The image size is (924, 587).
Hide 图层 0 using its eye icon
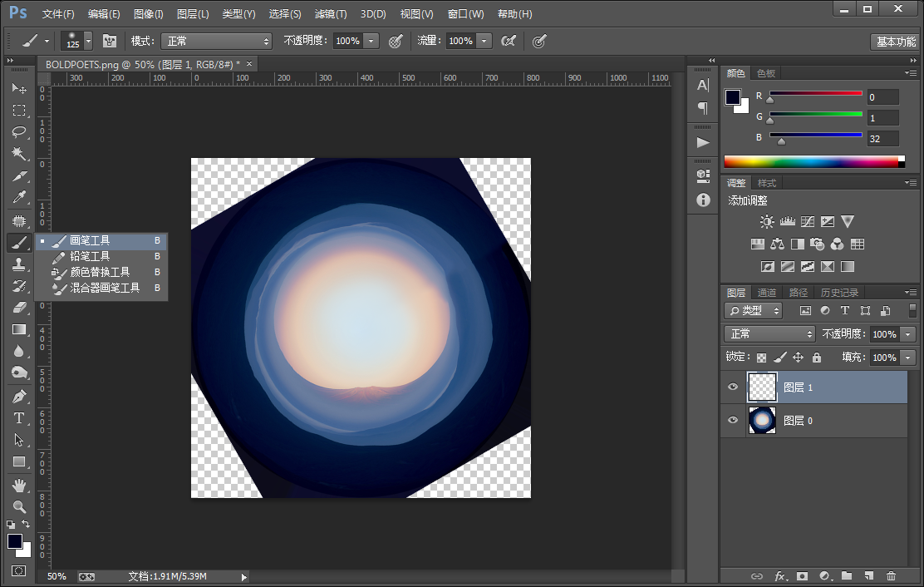point(733,420)
